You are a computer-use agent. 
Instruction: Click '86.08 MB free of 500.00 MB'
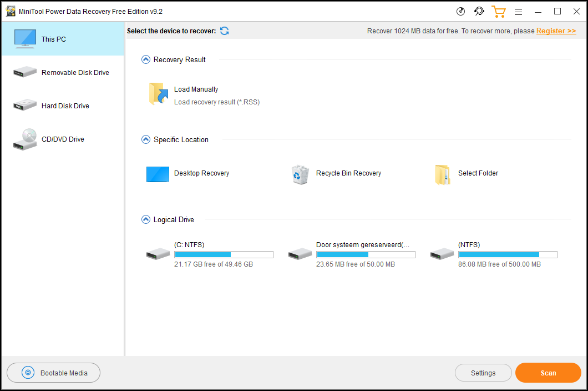point(499,264)
